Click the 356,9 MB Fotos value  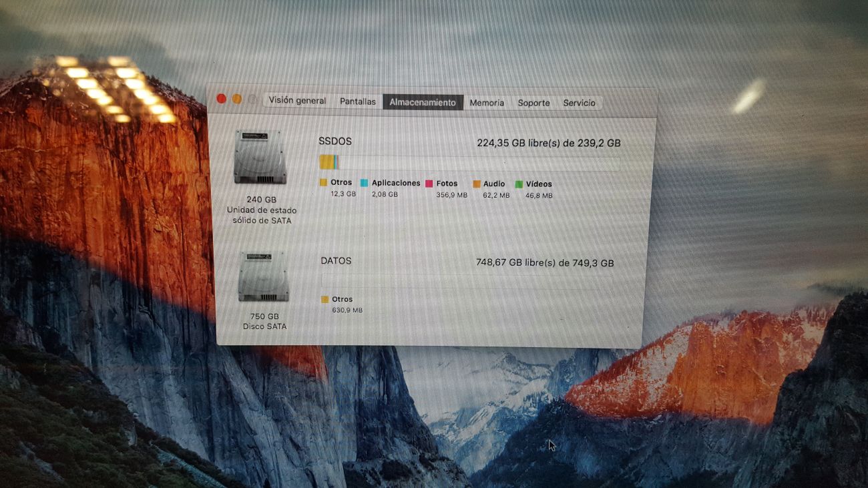[x=452, y=195]
